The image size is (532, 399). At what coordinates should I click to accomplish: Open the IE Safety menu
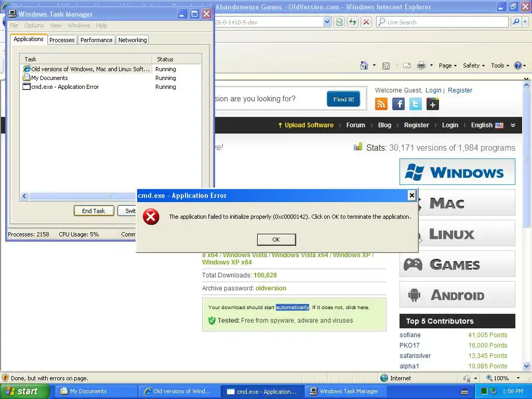(x=474, y=65)
